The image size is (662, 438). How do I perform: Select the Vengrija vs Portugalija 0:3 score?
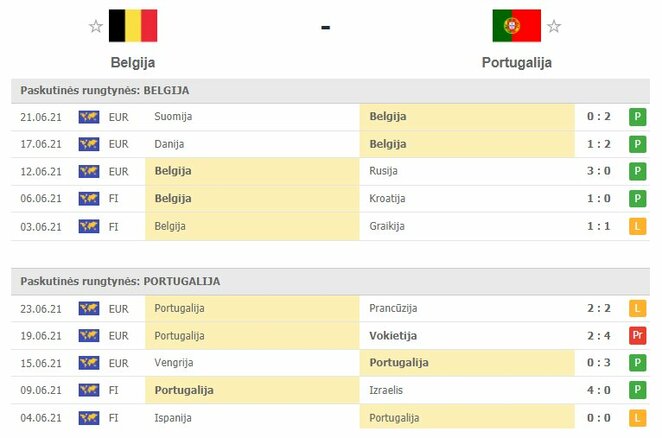tap(599, 363)
